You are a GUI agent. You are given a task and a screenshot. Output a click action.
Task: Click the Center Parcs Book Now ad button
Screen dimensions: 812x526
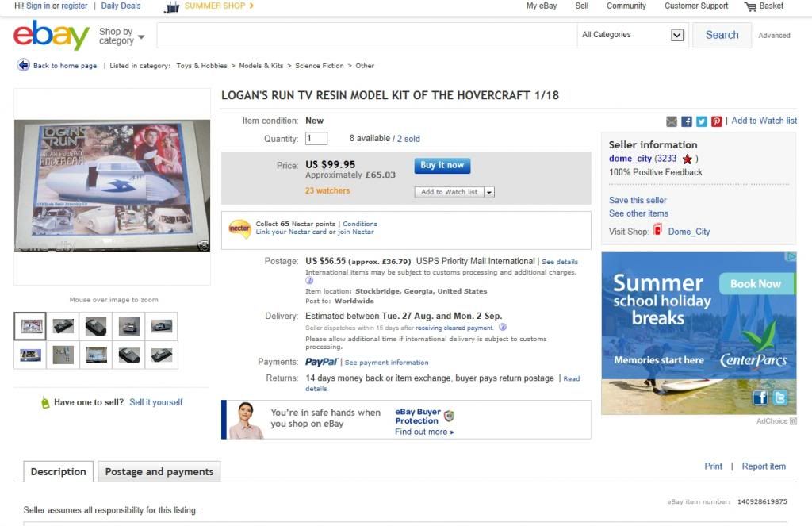point(755,283)
